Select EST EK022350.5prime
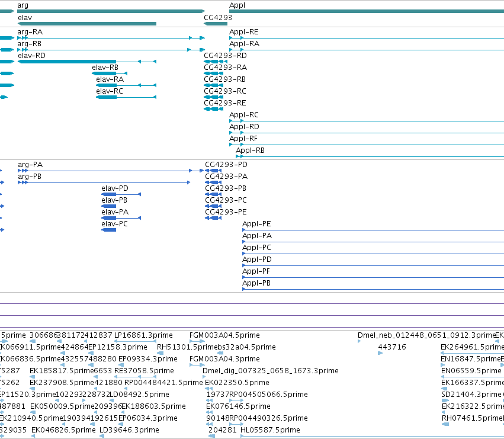Viewport: 504px width, 439px height. 237,383
